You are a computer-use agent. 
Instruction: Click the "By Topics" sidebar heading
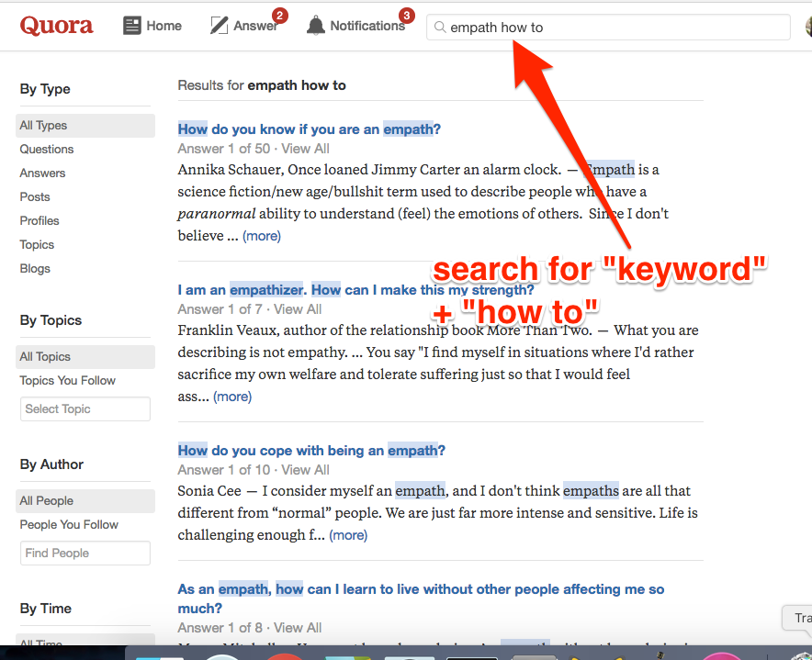coord(51,320)
